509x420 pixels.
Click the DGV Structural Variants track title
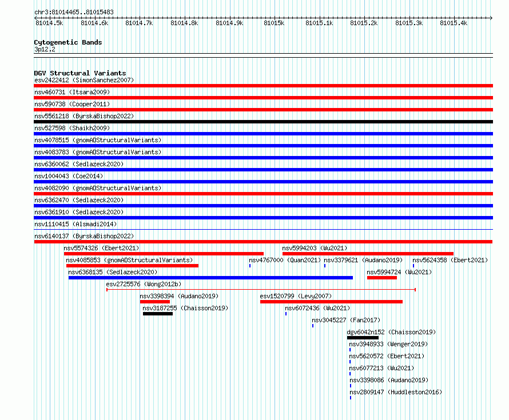pyautogui.click(x=80, y=73)
